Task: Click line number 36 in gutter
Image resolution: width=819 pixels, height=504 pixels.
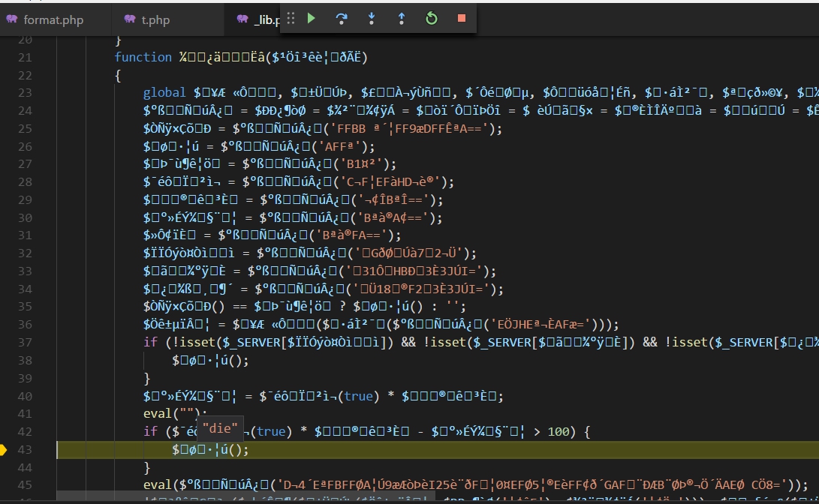Action: (25, 325)
